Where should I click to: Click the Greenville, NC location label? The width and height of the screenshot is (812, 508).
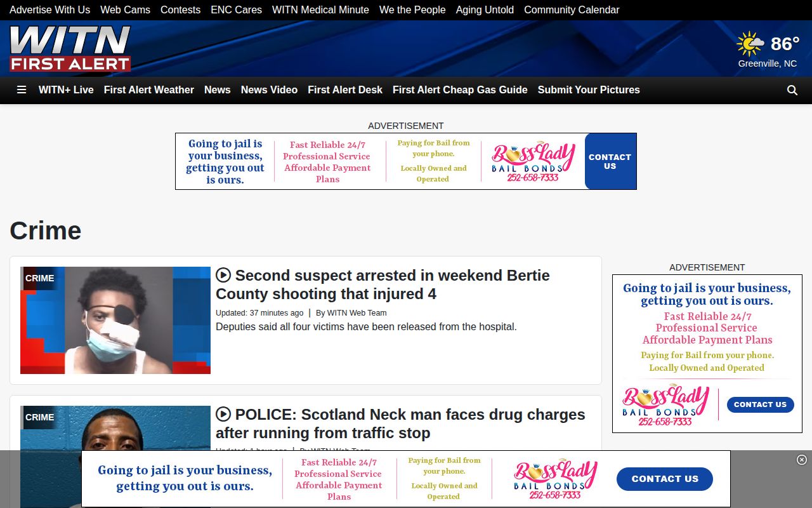click(x=768, y=63)
